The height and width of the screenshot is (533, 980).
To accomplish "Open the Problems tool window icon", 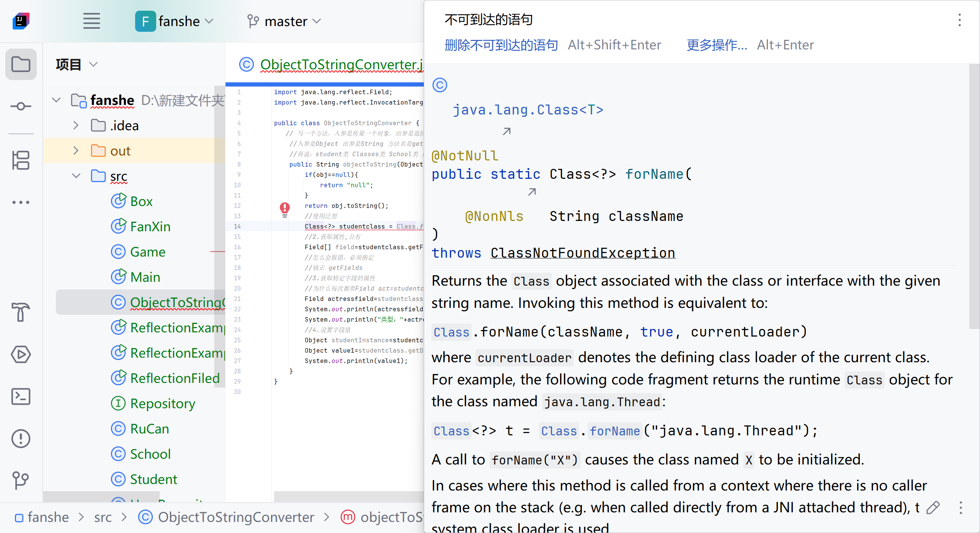I will 21,438.
